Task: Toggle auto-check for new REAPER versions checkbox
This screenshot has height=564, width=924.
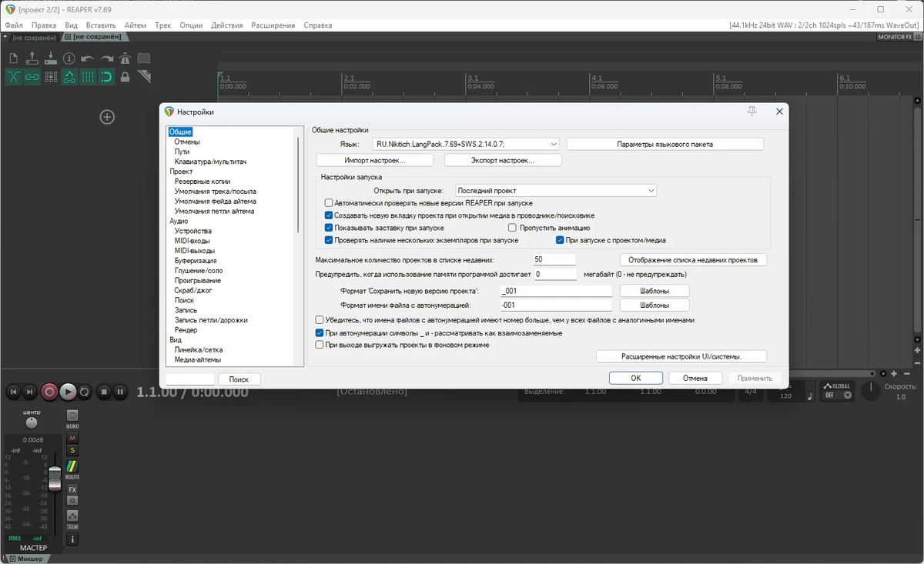Action: (329, 203)
